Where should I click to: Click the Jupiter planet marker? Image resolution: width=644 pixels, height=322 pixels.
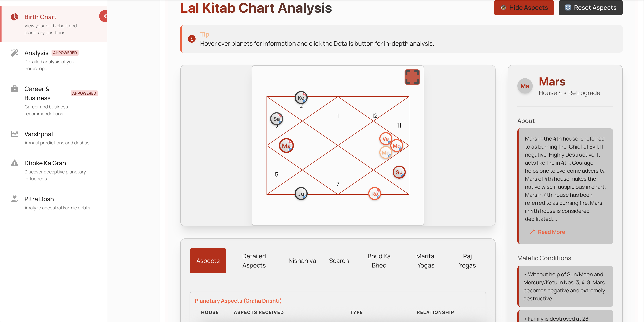pyautogui.click(x=301, y=194)
